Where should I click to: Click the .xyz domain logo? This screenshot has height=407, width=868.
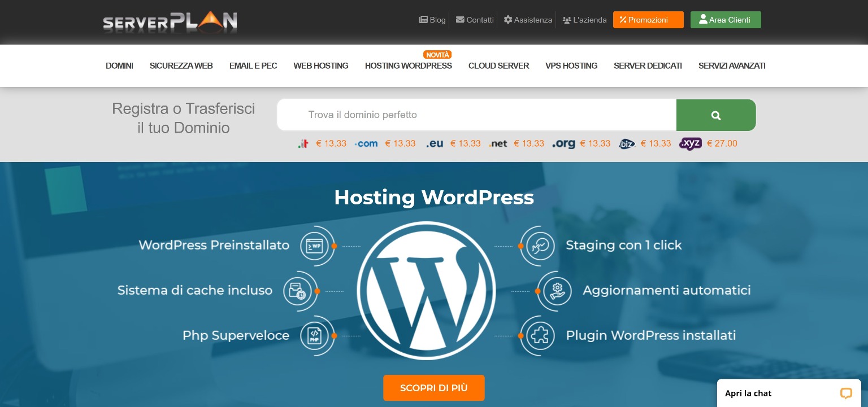pos(691,144)
